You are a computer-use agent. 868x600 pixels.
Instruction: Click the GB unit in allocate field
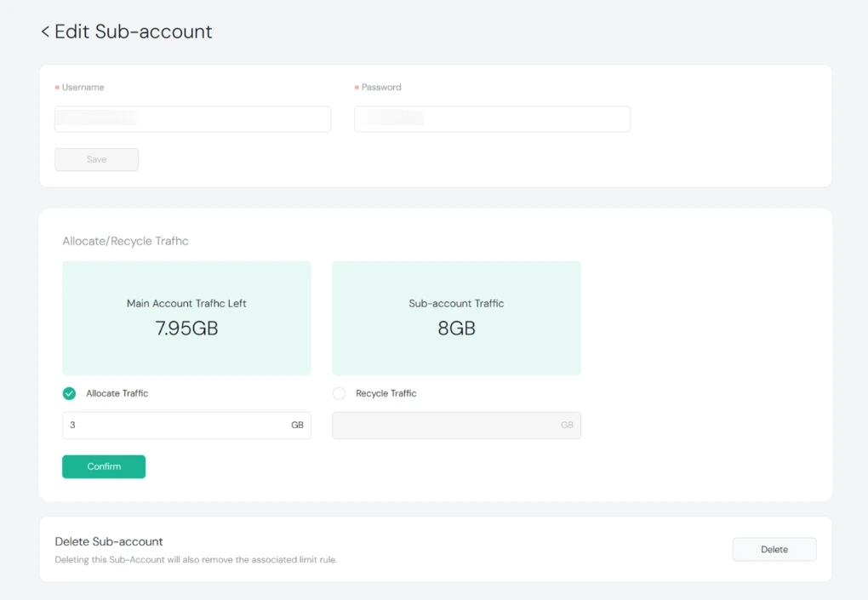click(297, 425)
